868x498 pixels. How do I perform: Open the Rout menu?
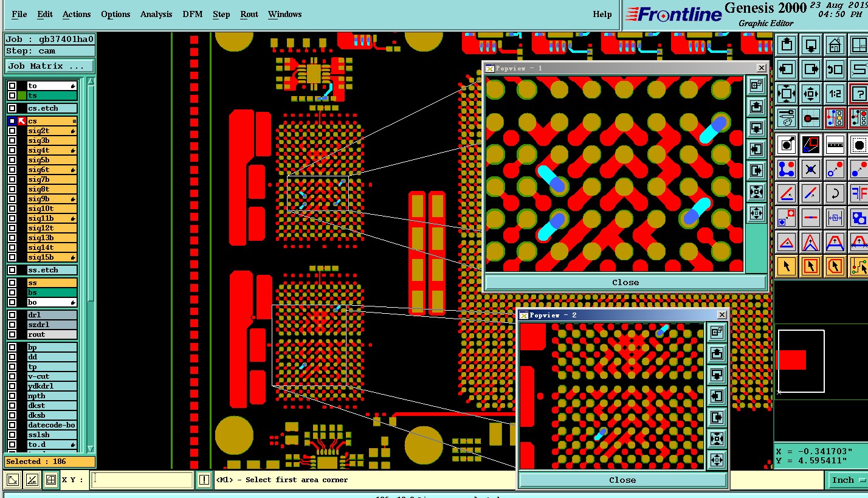249,14
